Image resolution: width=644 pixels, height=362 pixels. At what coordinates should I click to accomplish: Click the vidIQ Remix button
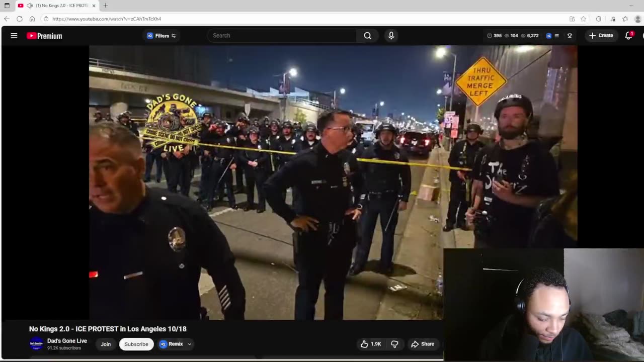coord(172,344)
